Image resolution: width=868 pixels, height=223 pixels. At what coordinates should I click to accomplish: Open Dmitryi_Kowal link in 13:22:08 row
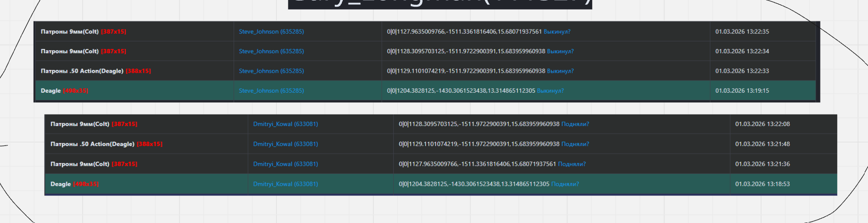(x=285, y=124)
